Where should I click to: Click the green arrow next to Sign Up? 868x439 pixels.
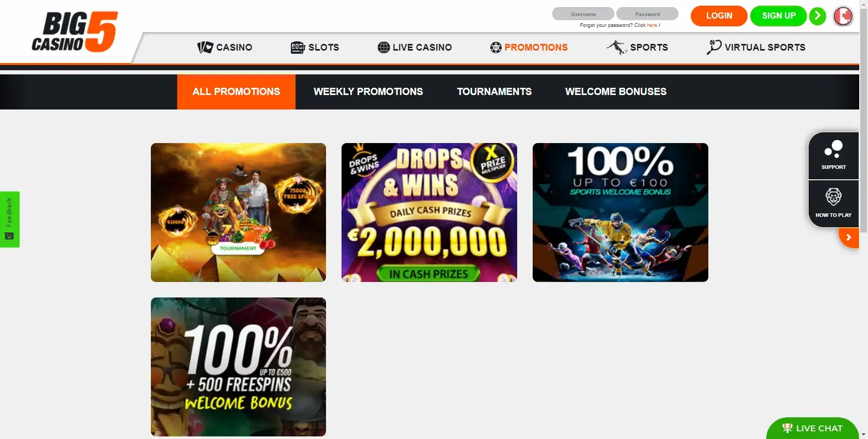817,15
